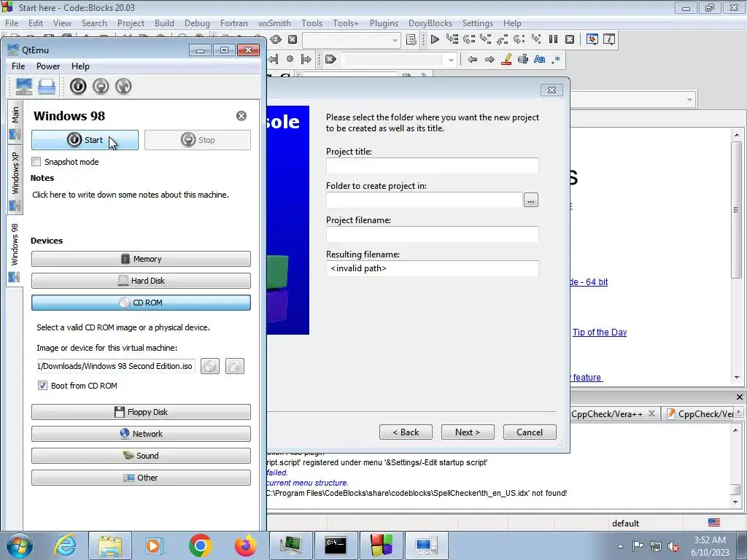747x560 pixels.
Task: Open Code::Blocks Settings menu
Action: point(477,23)
